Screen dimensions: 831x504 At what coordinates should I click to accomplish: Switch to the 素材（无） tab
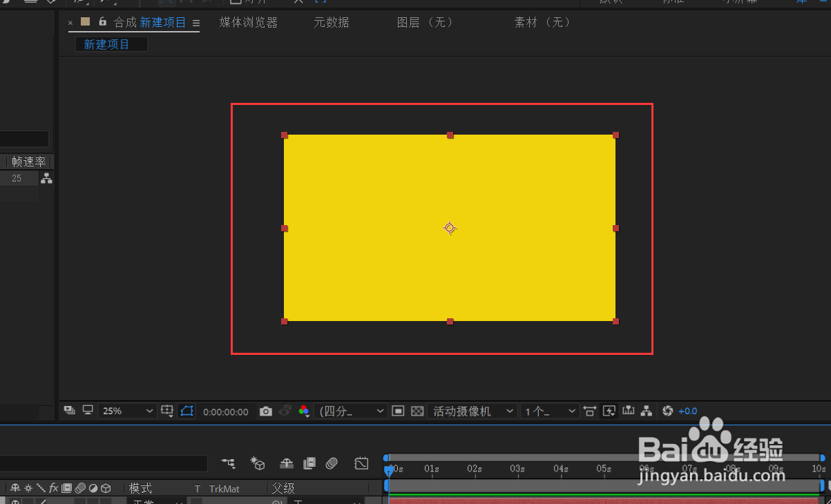543,22
